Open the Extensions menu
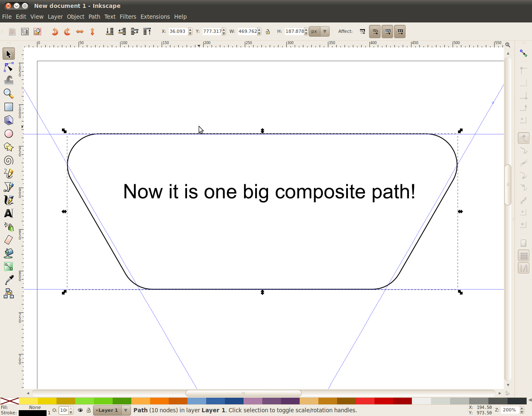This screenshot has height=416, width=532. click(x=155, y=17)
